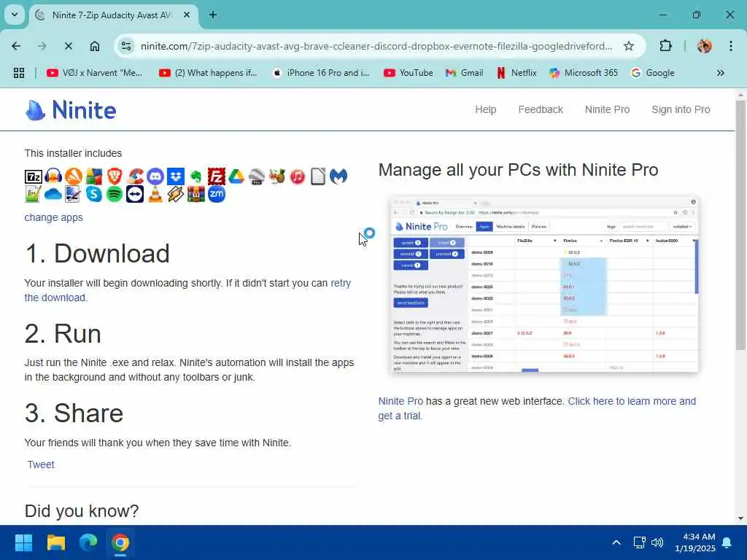Open the Microsoft 365 bookmark
The height and width of the screenshot is (560, 747).
click(584, 73)
